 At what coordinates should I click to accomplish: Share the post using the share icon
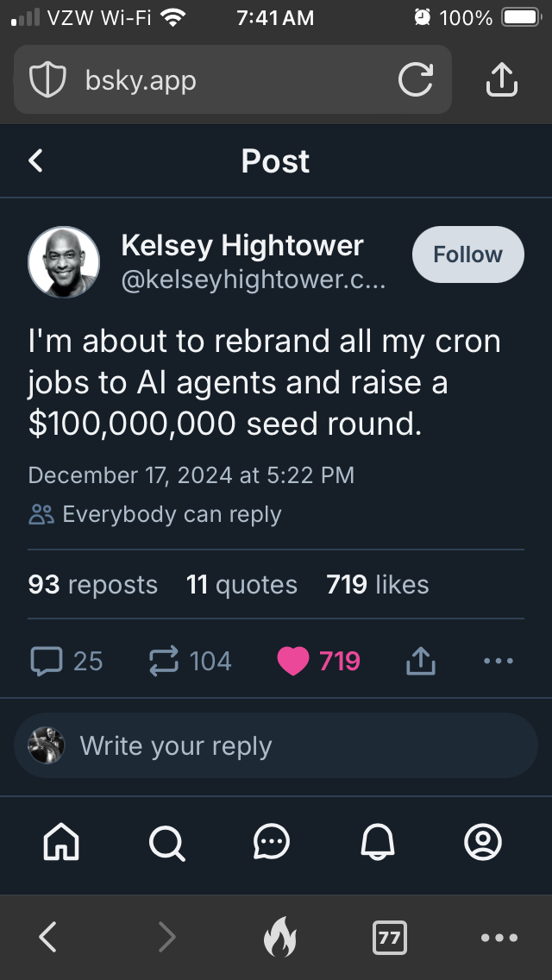(420, 661)
